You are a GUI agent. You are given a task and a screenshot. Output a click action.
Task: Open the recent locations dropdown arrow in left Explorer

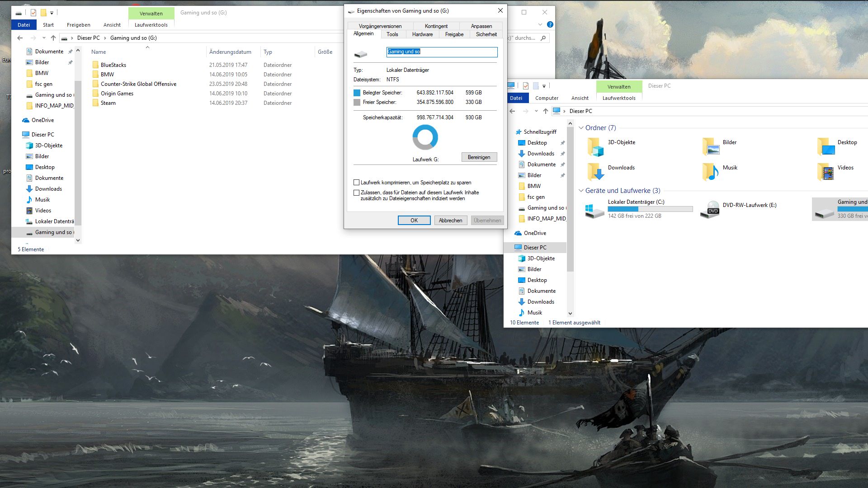coord(44,38)
